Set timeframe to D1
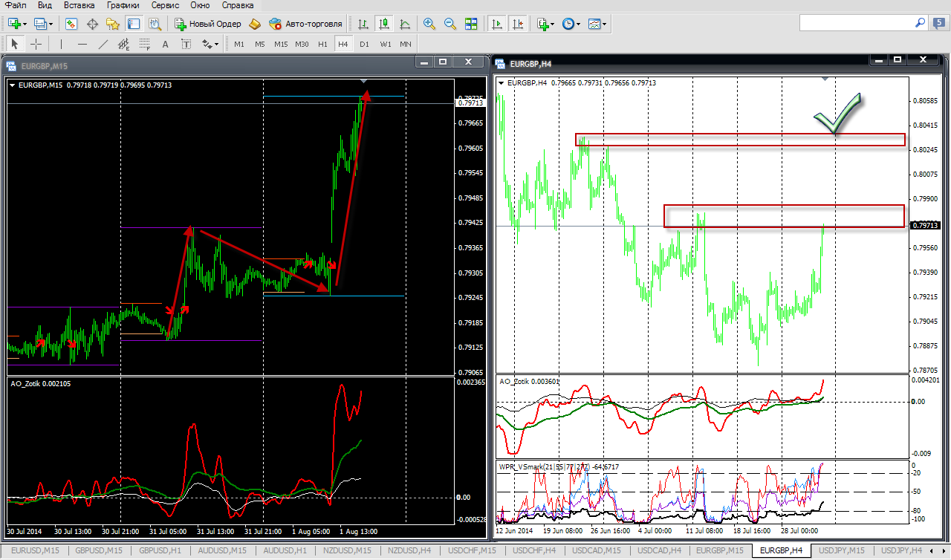The height and width of the screenshot is (560, 951). pos(364,44)
